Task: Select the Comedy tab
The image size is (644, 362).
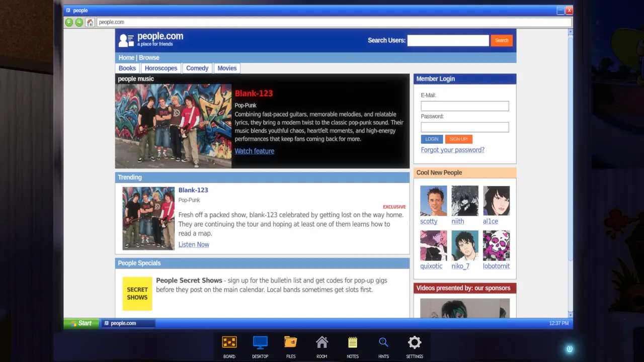Action: pyautogui.click(x=197, y=68)
